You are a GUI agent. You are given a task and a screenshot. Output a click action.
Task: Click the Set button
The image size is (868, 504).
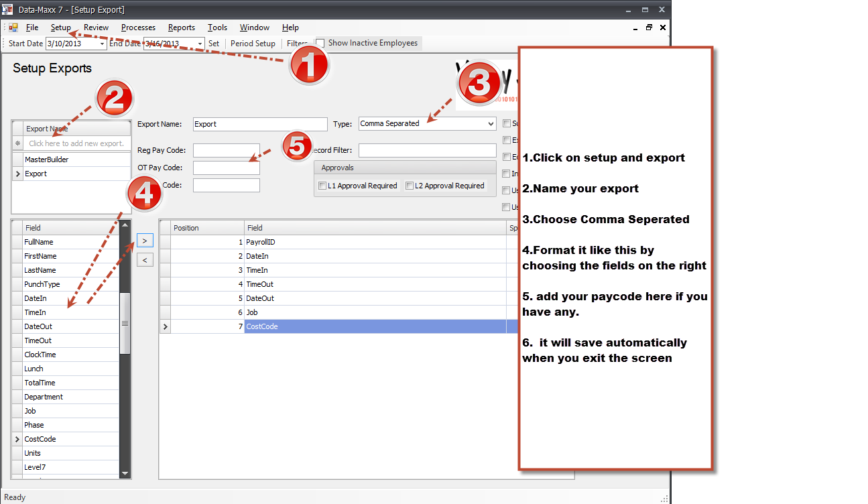coord(213,44)
